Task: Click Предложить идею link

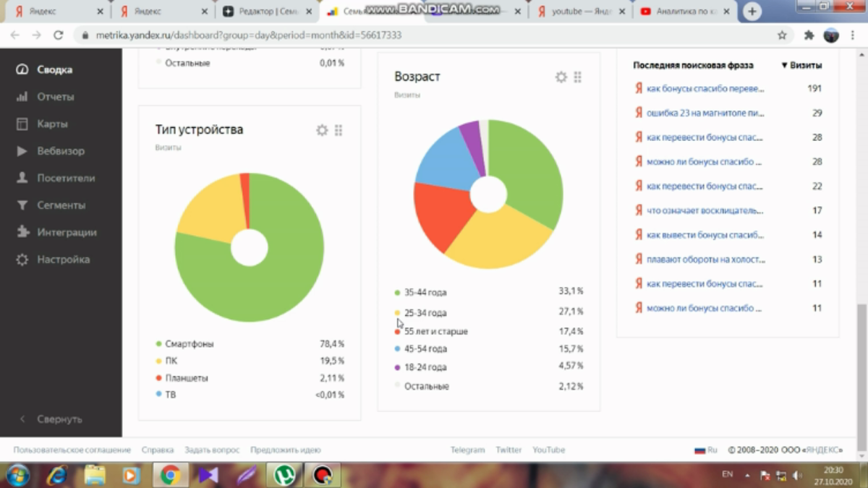Action: 286,450
